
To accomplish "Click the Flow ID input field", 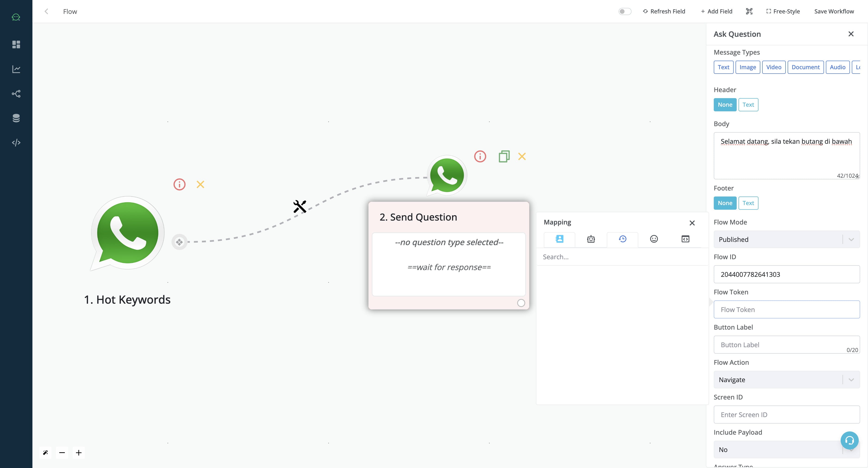I will tap(786, 275).
